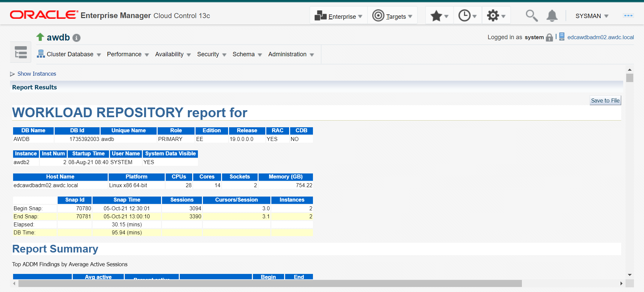Screen dimensions: 644x292
Task: Click the Host Name column header
Action: 60,177
